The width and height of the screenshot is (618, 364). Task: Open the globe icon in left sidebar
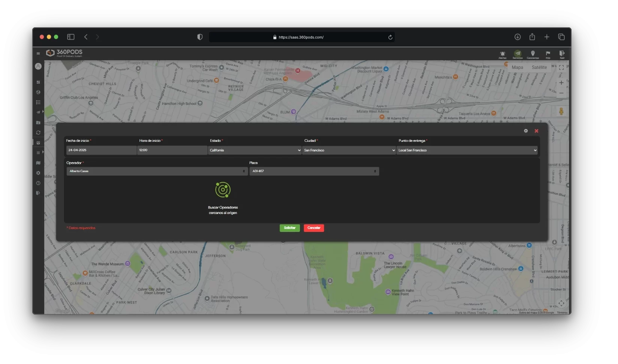click(38, 92)
